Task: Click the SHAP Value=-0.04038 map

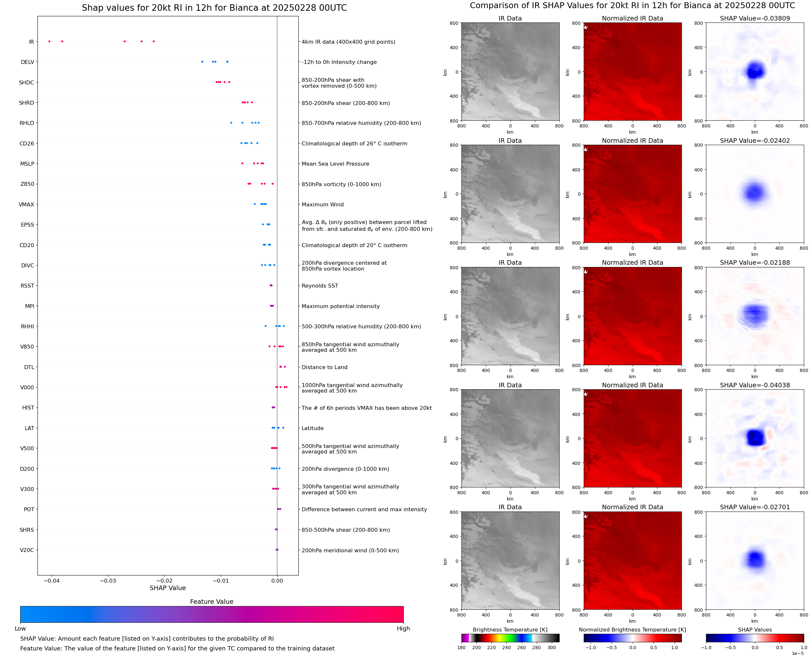Action: (755, 439)
